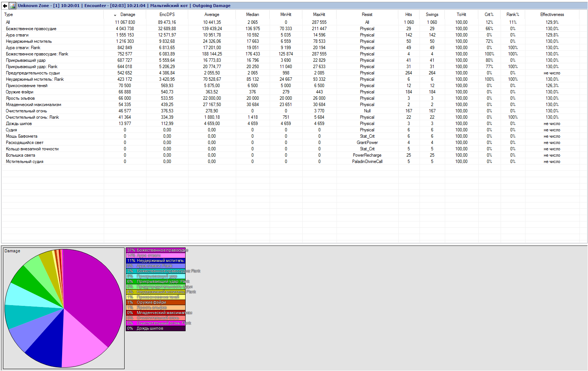Select the Прикрывающий удар row
The image size is (588, 371).
[294, 60]
